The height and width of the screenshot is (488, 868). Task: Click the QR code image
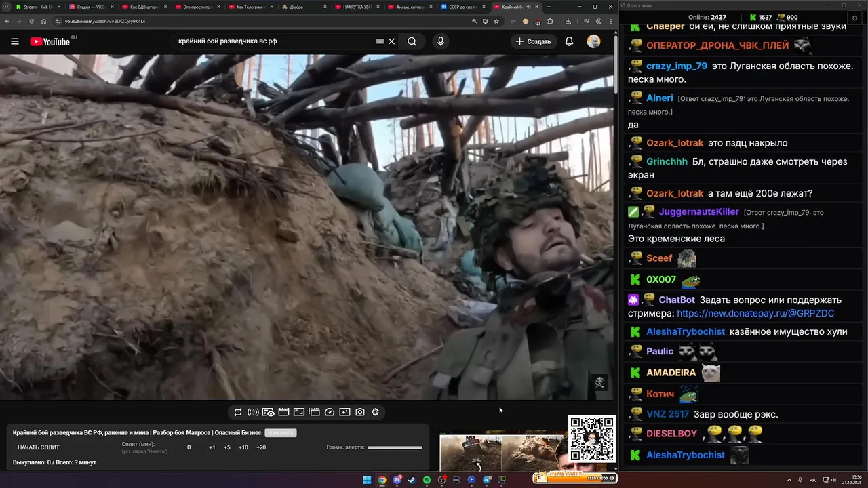(x=592, y=439)
